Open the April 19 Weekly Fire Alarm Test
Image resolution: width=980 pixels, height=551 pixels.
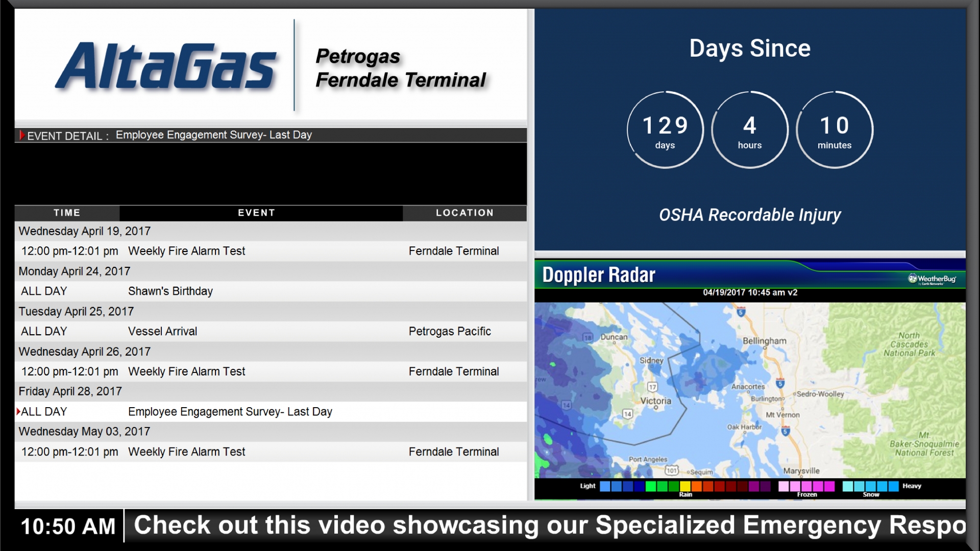tap(186, 251)
